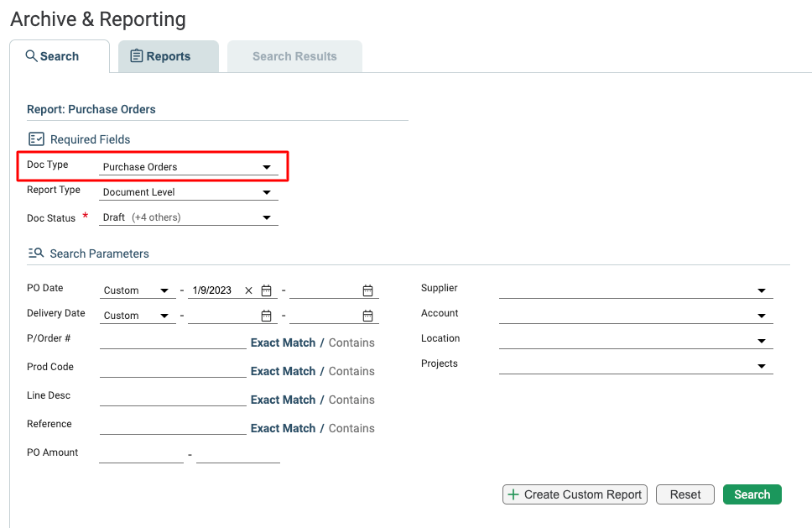
Task: Clear the 1/9/2023 PO date value
Action: pyautogui.click(x=248, y=290)
